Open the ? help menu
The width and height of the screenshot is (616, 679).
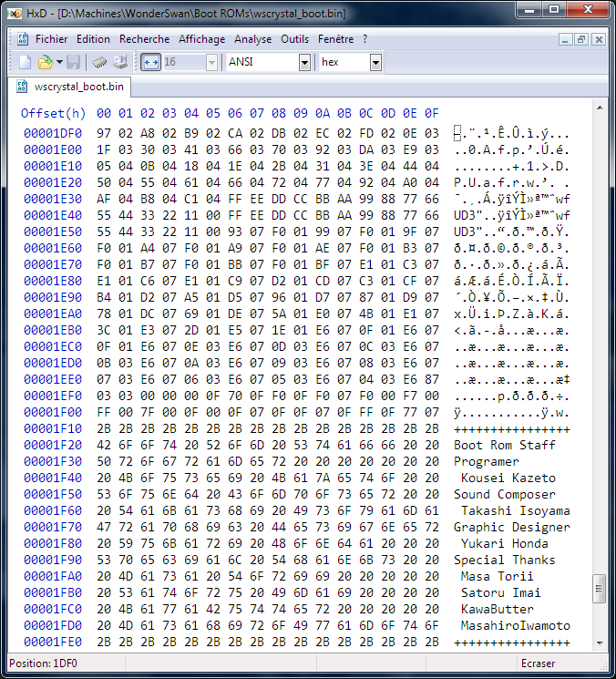[364, 39]
